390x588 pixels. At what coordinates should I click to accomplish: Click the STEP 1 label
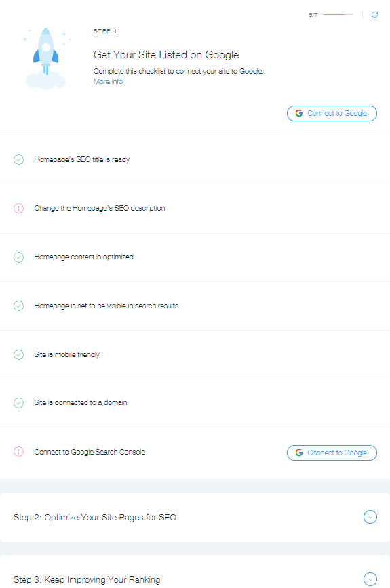[106, 31]
